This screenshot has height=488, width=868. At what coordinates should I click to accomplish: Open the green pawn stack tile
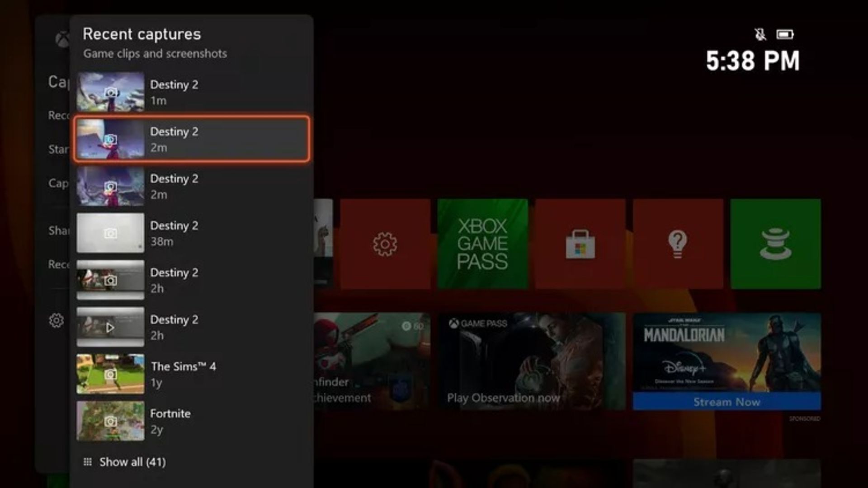[775, 244]
